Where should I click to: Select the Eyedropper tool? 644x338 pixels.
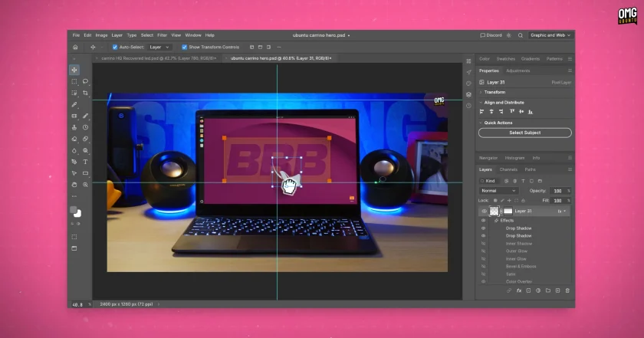click(x=74, y=104)
